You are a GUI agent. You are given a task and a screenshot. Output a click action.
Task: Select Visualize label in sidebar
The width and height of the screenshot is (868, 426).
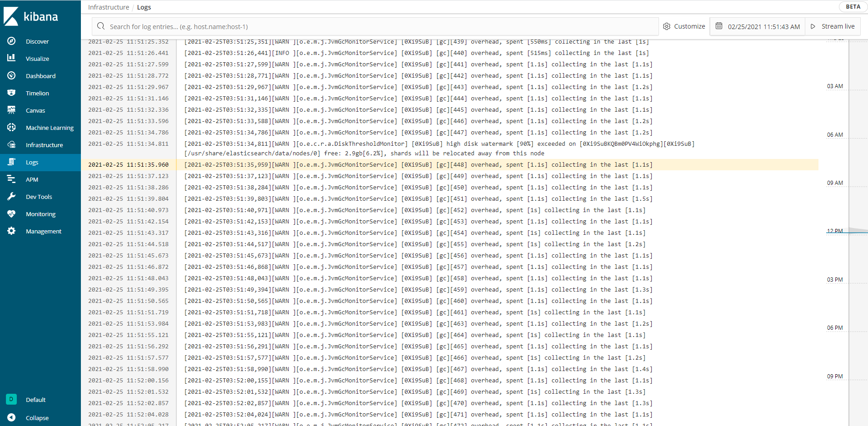tap(37, 59)
